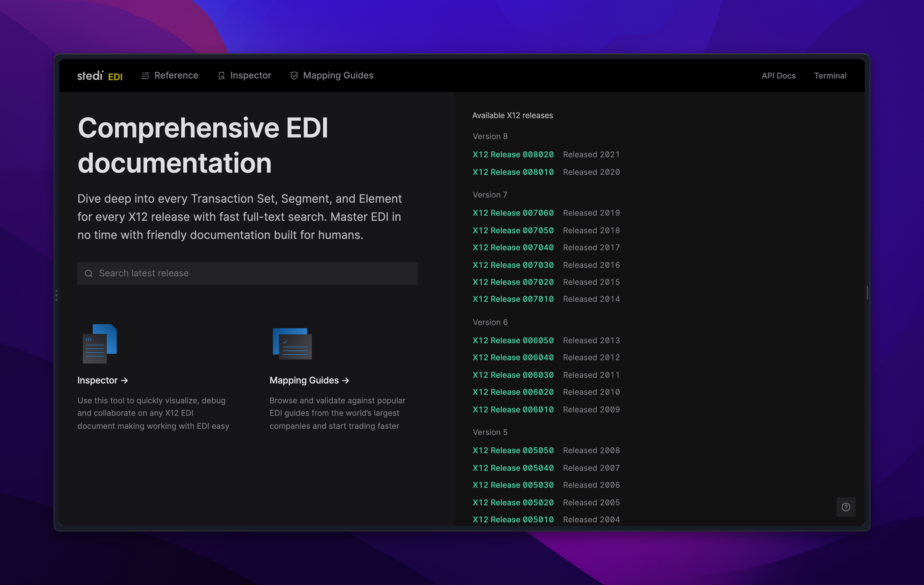
Task: Open X12 Release 005030
Action: pos(513,485)
